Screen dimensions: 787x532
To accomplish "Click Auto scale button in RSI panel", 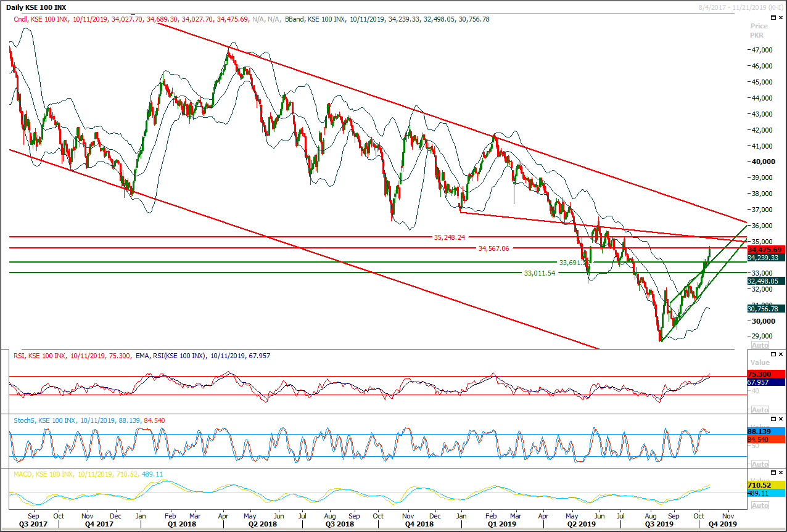I will pos(760,410).
